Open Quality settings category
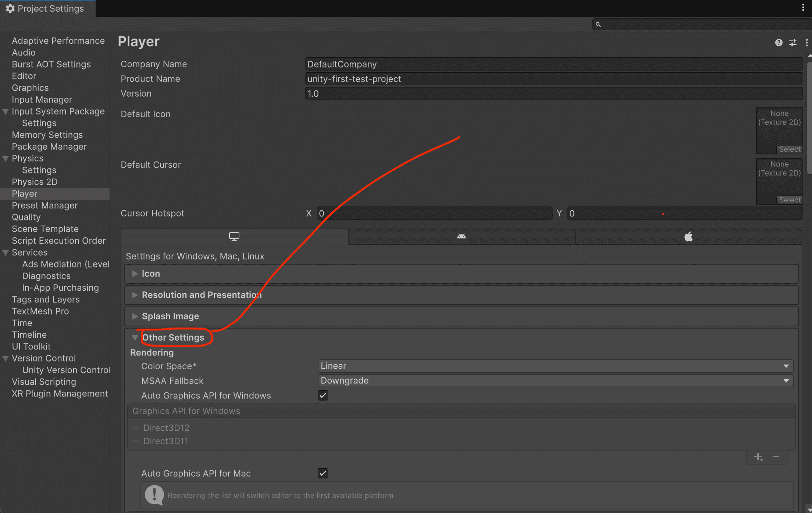The image size is (812, 513). [x=26, y=217]
